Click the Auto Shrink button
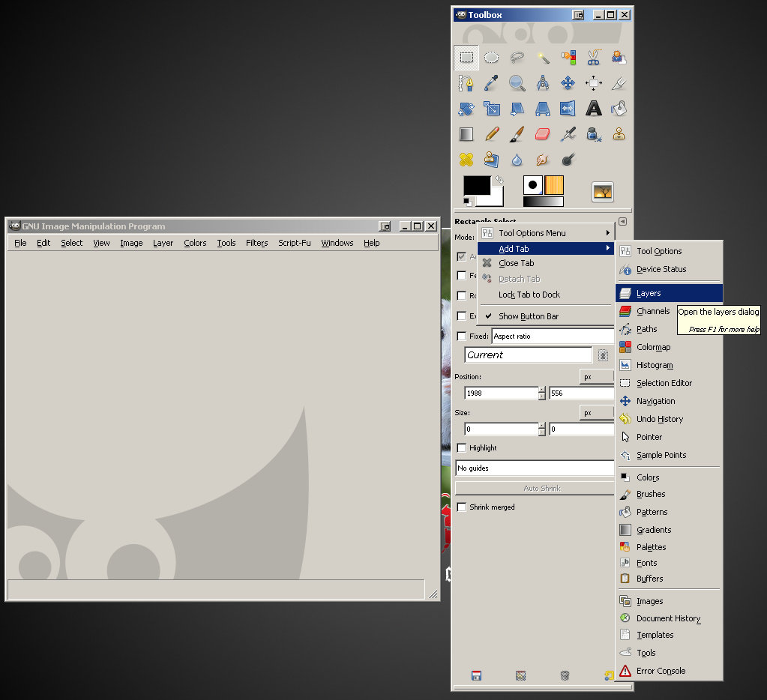Screen dimensions: 767x700 point(535,489)
